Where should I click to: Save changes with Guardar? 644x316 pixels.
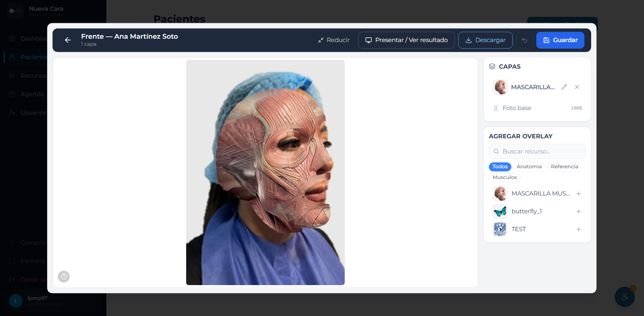(560, 40)
